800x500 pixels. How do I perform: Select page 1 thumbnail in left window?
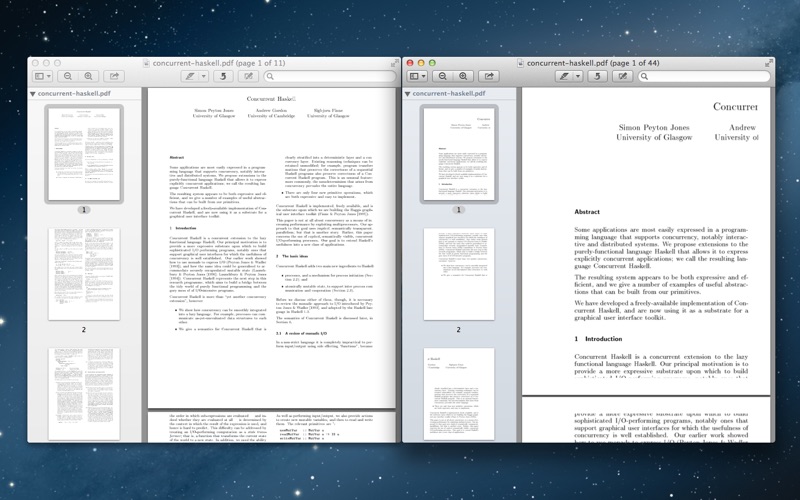[x=84, y=154]
